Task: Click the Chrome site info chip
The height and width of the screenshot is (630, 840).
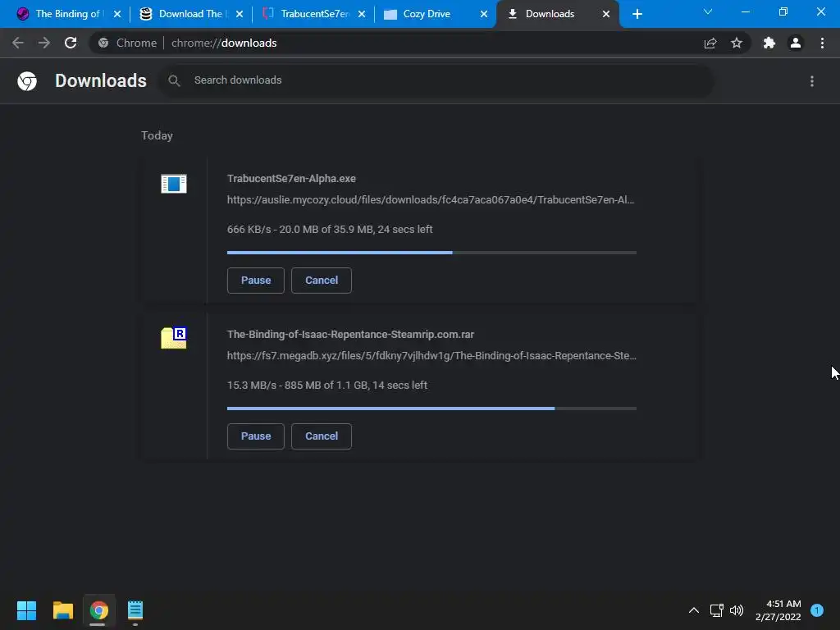Action: (x=127, y=43)
